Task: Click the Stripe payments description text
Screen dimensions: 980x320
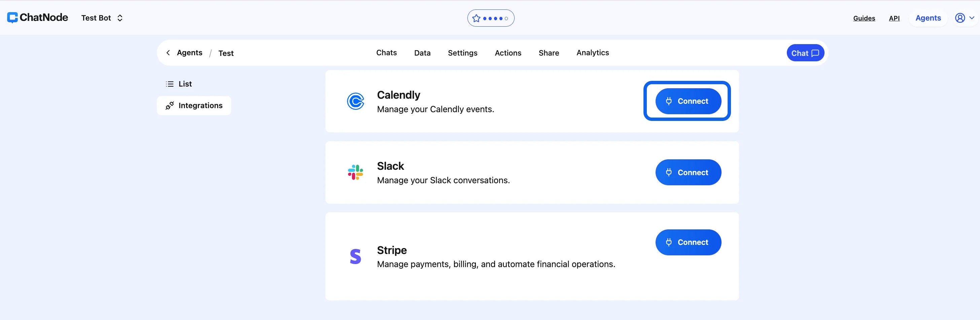Action: tap(496, 264)
